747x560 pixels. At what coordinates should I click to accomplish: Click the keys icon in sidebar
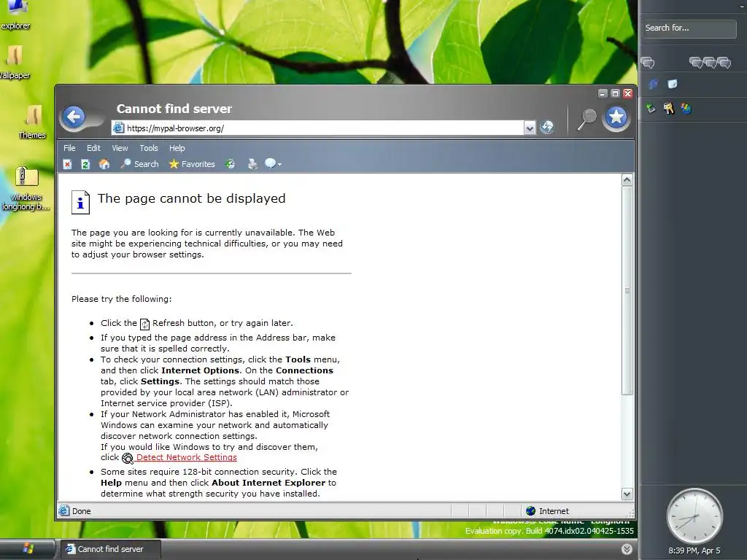668,109
